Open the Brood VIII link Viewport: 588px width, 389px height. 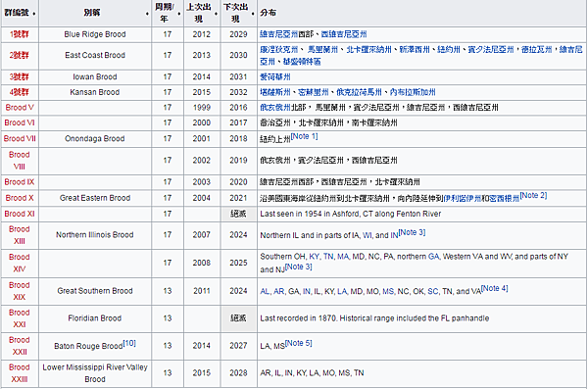point(20,161)
